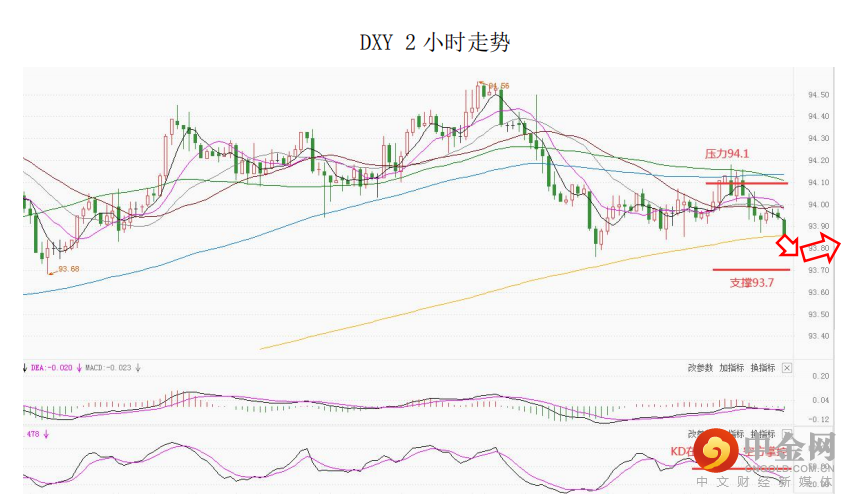Viewport: 850px width, 500px height.
Task: Click the 93.90 price axis value
Action: coord(818,226)
